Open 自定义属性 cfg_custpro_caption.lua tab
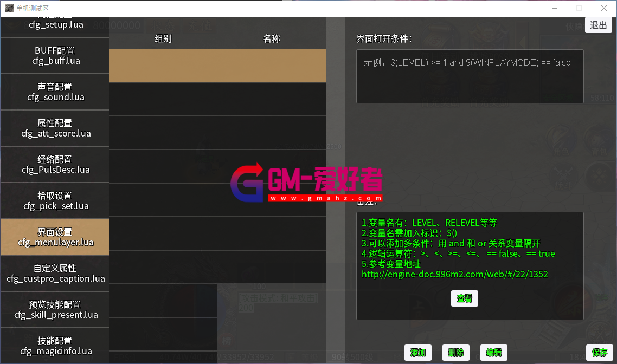The image size is (617, 364). (x=55, y=273)
